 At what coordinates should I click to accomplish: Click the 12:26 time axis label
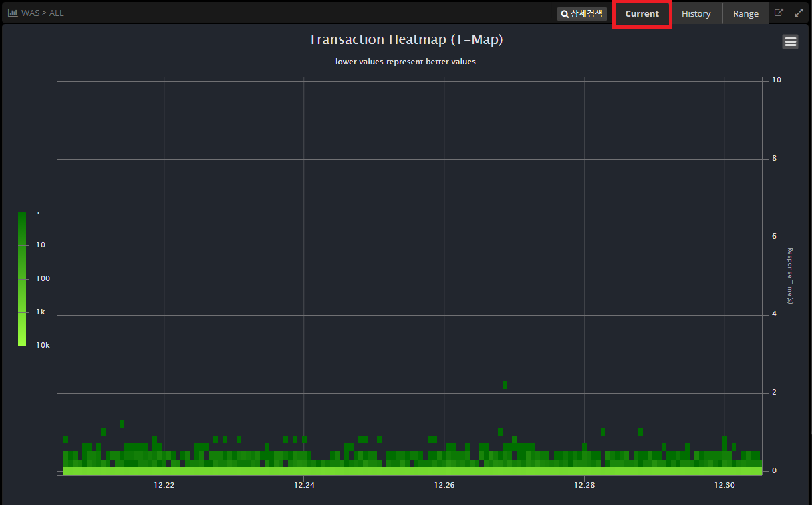point(444,485)
